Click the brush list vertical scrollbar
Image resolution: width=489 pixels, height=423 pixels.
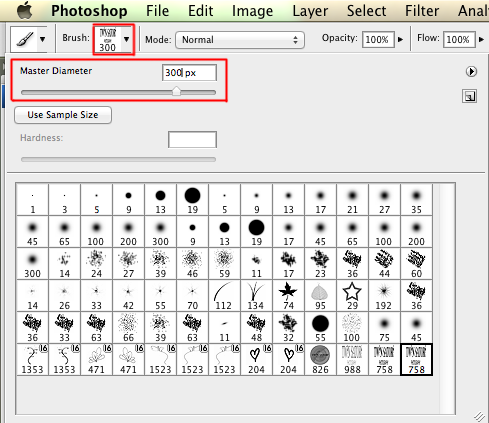tap(447, 298)
